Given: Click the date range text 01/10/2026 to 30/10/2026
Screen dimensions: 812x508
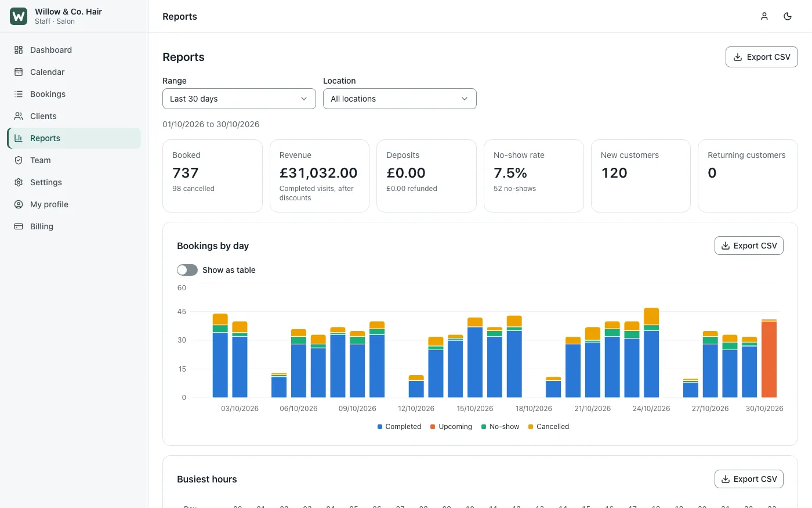Looking at the screenshot, I should coord(211,124).
